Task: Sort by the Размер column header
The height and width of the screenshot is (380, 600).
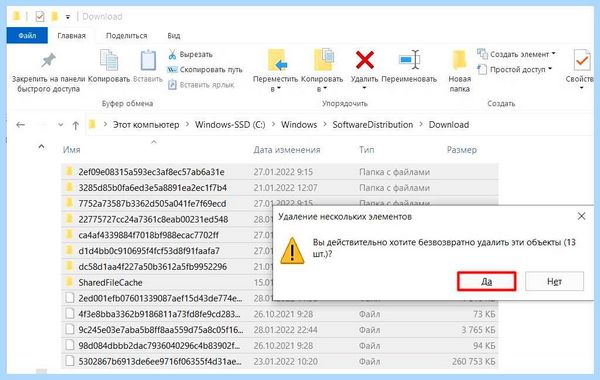Action: pyautogui.click(x=461, y=150)
